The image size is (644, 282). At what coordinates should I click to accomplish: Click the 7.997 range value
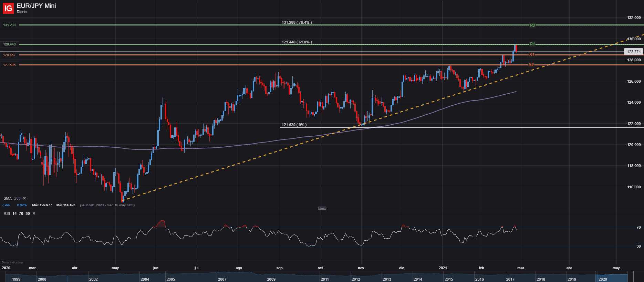tap(6, 205)
